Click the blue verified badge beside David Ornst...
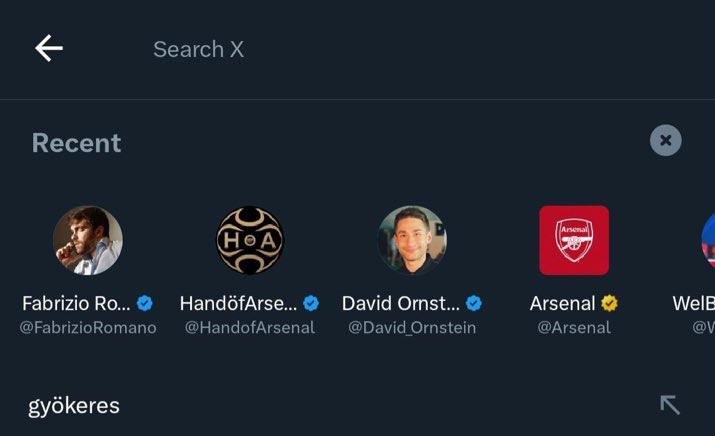The height and width of the screenshot is (436, 715). pyautogui.click(x=474, y=303)
